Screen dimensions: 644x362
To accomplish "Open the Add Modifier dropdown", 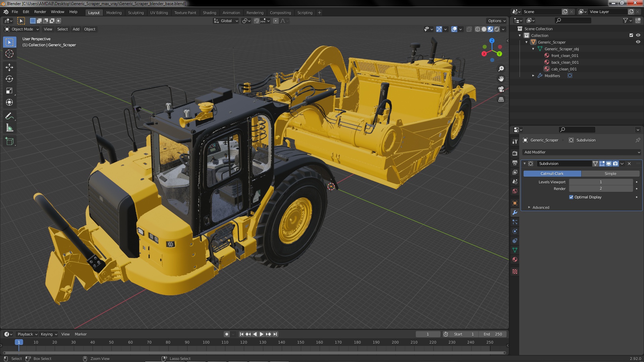I will point(582,152).
